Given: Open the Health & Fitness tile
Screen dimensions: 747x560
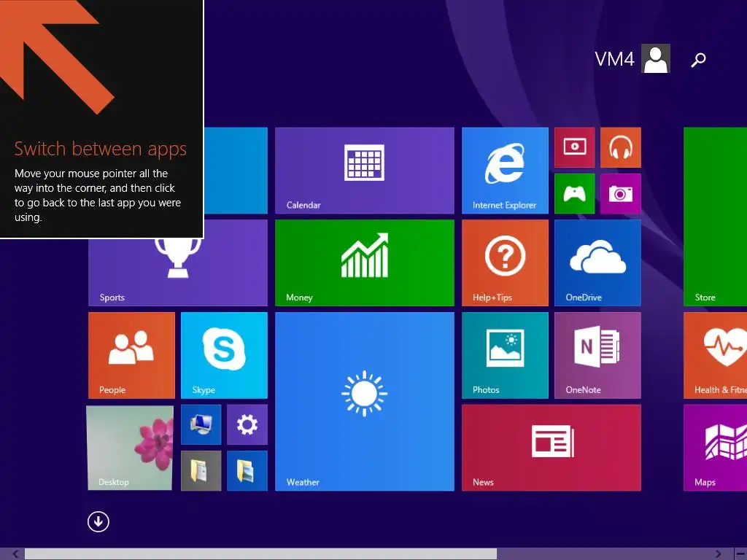Looking at the screenshot, I should [x=715, y=355].
